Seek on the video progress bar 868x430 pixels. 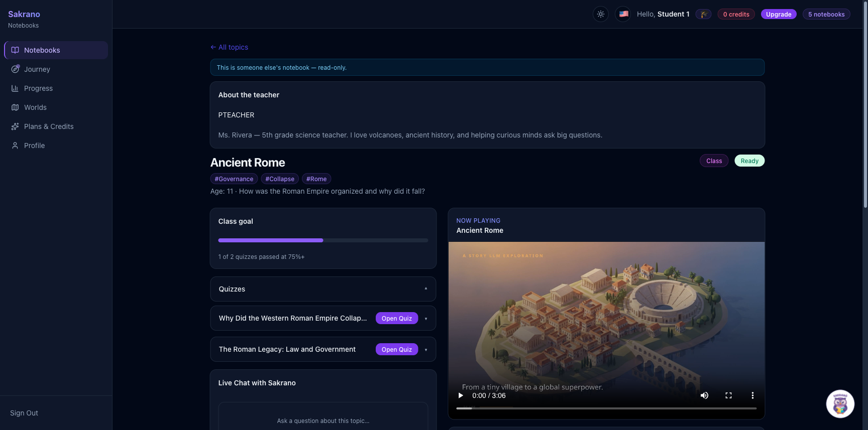tap(606, 408)
